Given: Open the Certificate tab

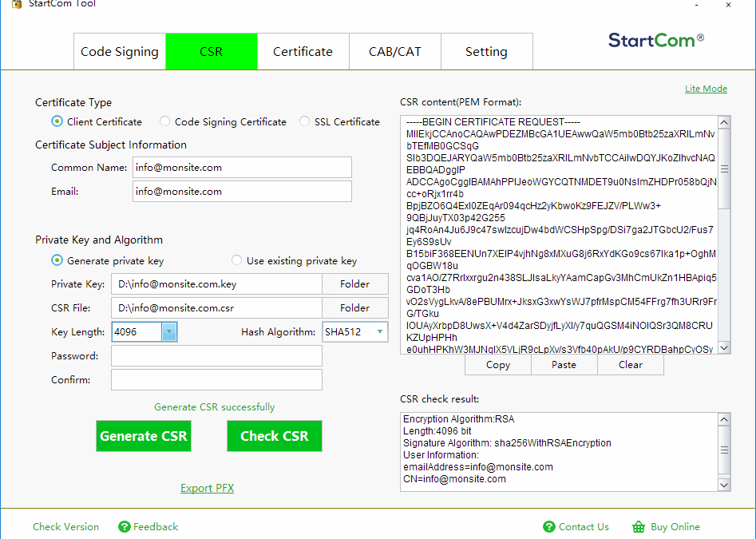Looking at the screenshot, I should tap(303, 52).
